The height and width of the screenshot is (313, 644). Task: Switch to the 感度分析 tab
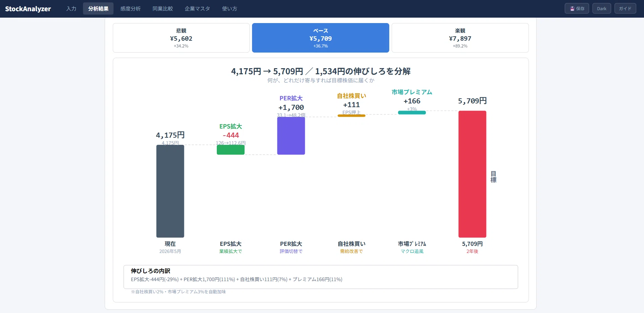click(130, 9)
